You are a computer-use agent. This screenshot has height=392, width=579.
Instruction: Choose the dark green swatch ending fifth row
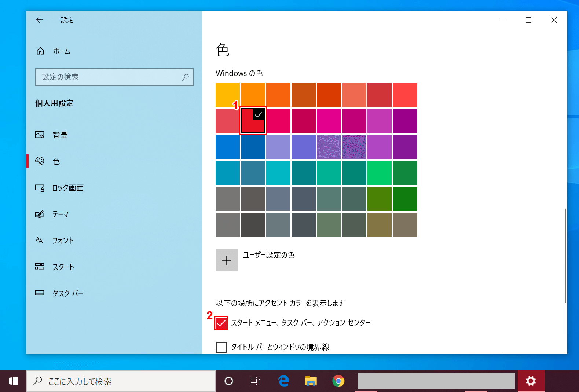coord(405,199)
